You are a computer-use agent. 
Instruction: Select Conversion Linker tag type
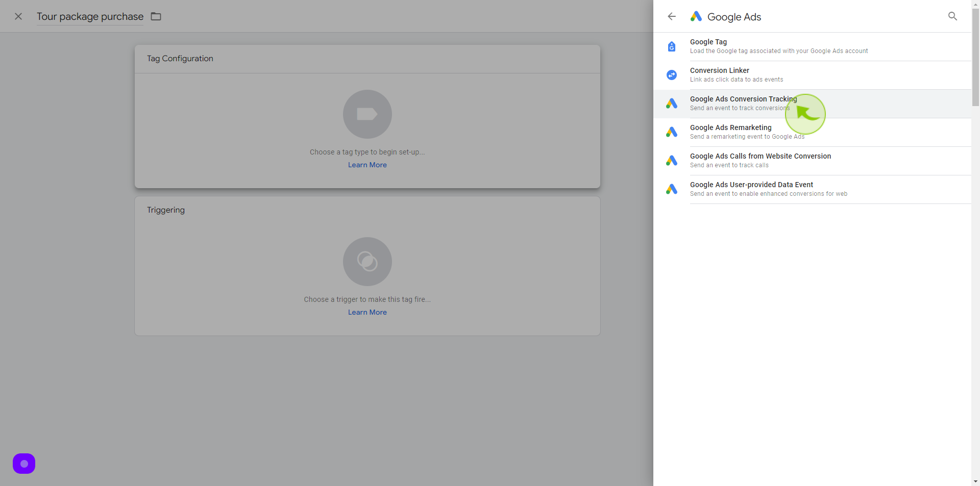pos(812,75)
